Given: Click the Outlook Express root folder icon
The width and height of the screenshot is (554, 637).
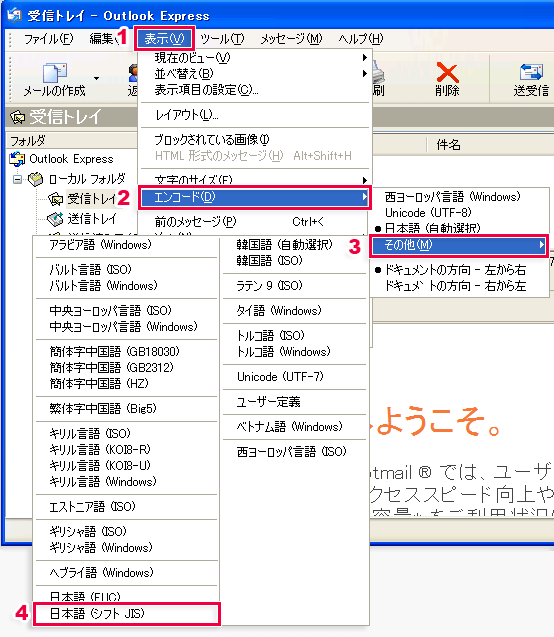Looking at the screenshot, I should (17, 159).
